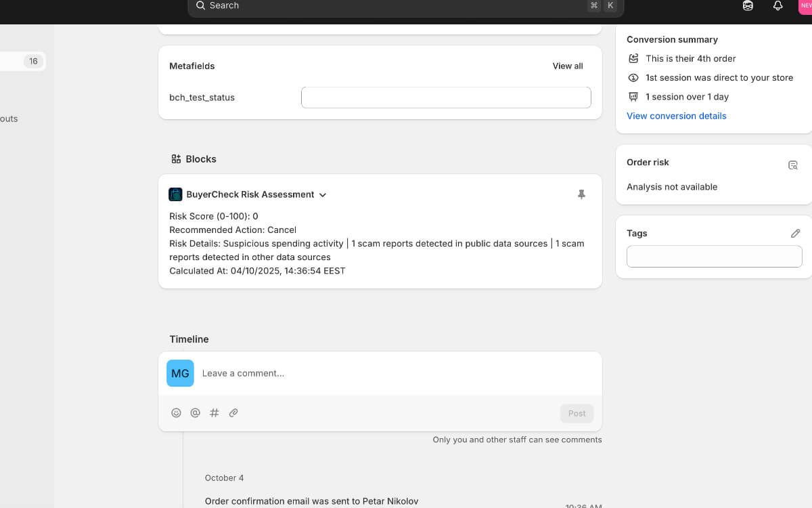Click 1st session was direct to your store

tap(719, 78)
